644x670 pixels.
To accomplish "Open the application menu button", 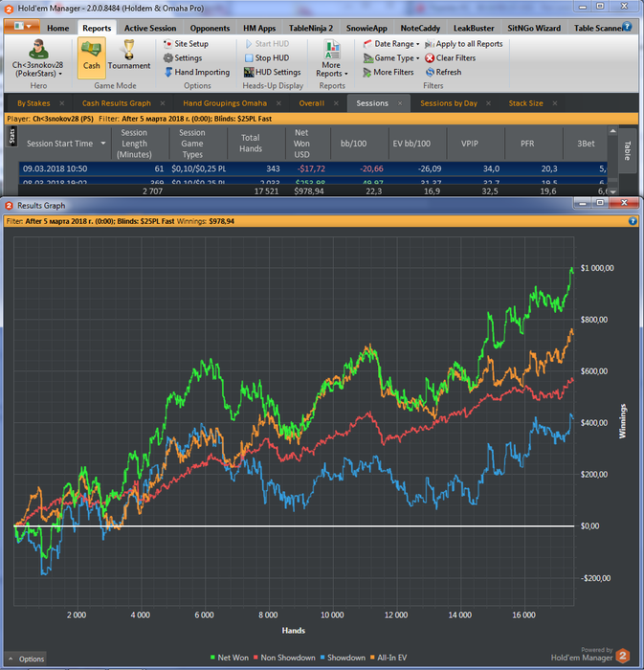I will tap(22, 27).
